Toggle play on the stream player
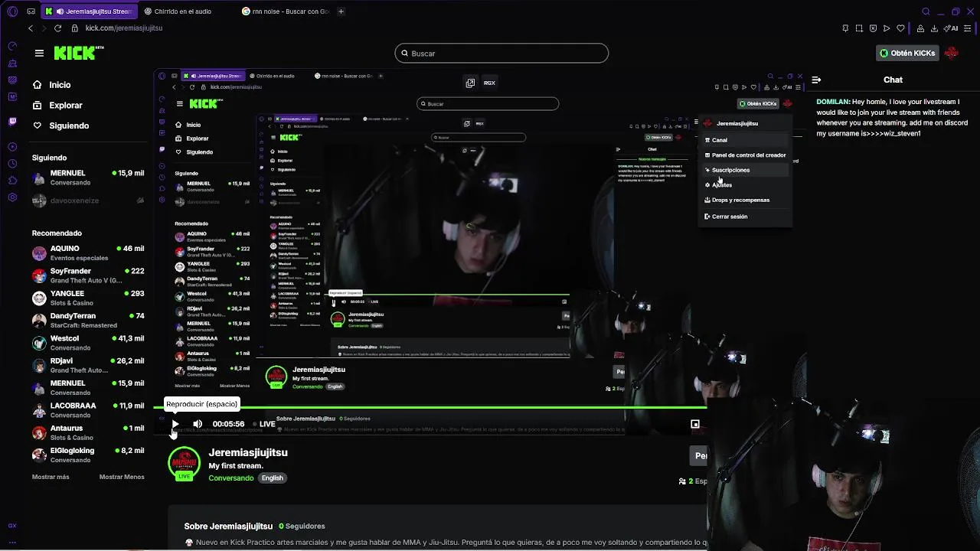980x551 pixels. 175,424
